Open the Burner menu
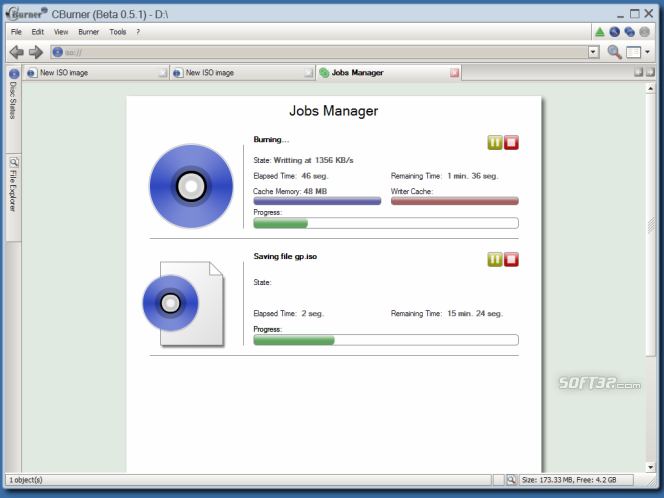Screen dimensions: 664x498 (x=89, y=32)
